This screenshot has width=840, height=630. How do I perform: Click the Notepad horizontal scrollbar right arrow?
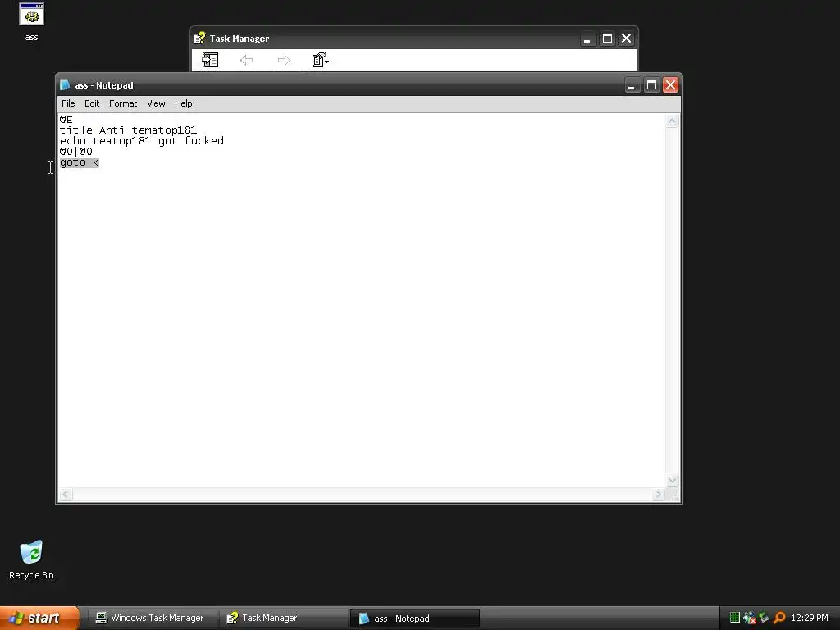tap(659, 494)
